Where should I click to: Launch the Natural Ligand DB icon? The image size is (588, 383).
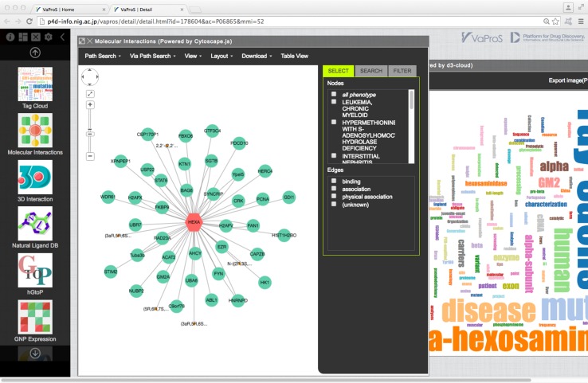[x=35, y=225]
